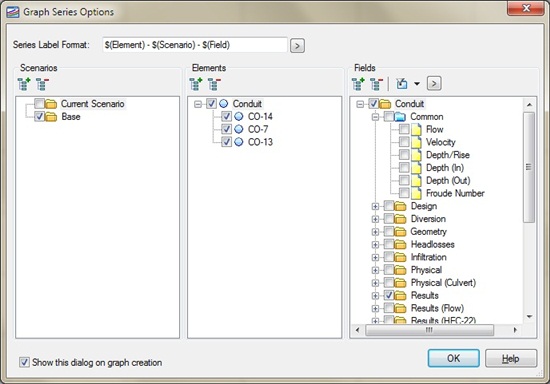Viewport: 550px width, 384px height.
Task: Expand the Headlosses folder node
Action: [375, 244]
